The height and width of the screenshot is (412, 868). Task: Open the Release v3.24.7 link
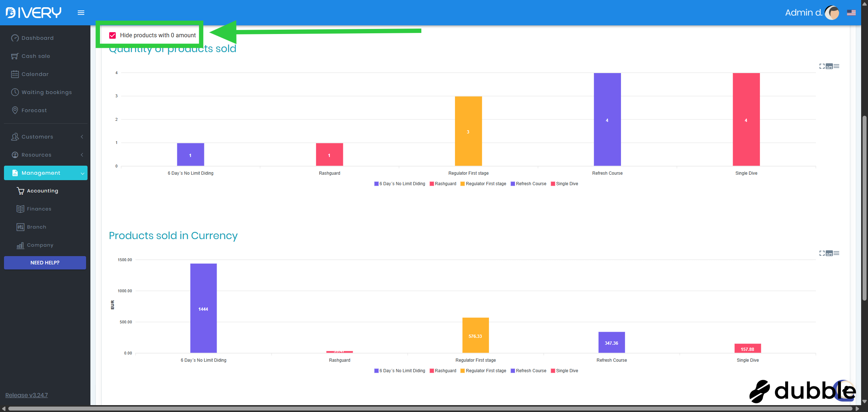click(x=26, y=395)
